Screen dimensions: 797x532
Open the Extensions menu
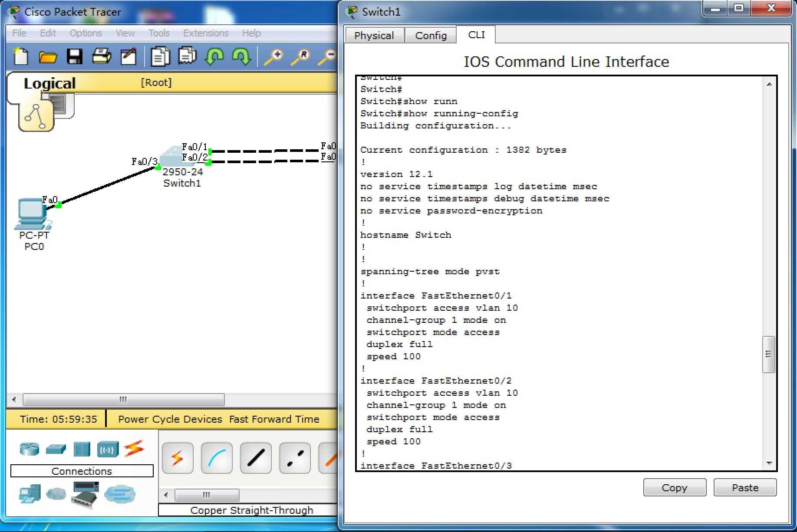pos(206,33)
